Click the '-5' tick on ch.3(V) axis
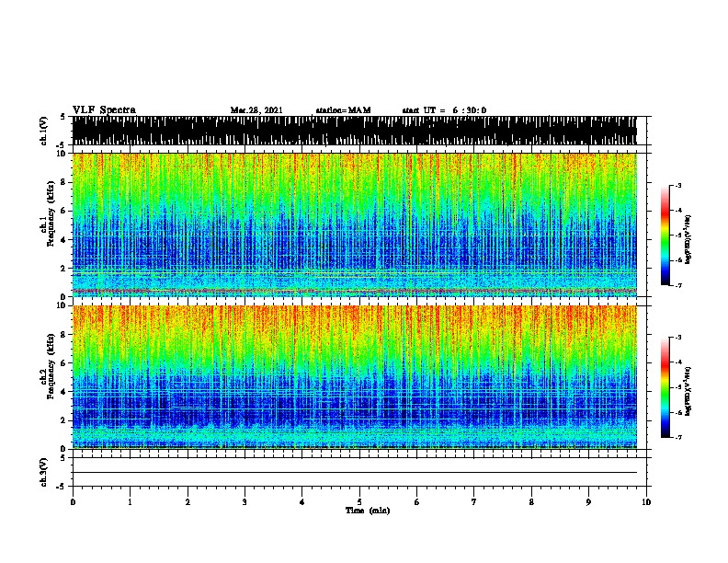The height and width of the screenshot is (563, 728). click(x=62, y=487)
